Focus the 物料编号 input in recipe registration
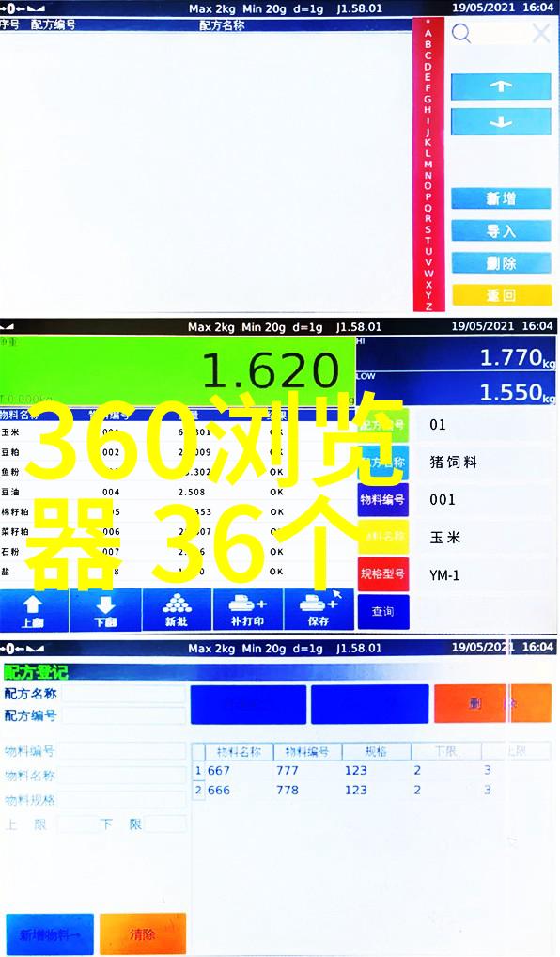This screenshot has height=957, width=560. (123, 751)
